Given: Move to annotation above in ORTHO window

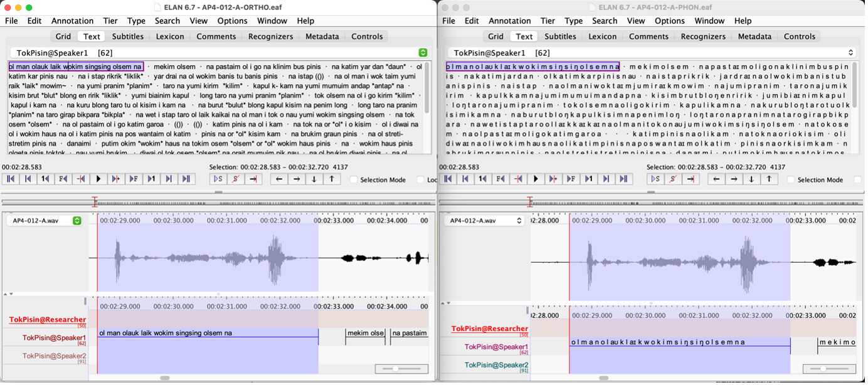Looking at the screenshot, I should (x=332, y=179).
